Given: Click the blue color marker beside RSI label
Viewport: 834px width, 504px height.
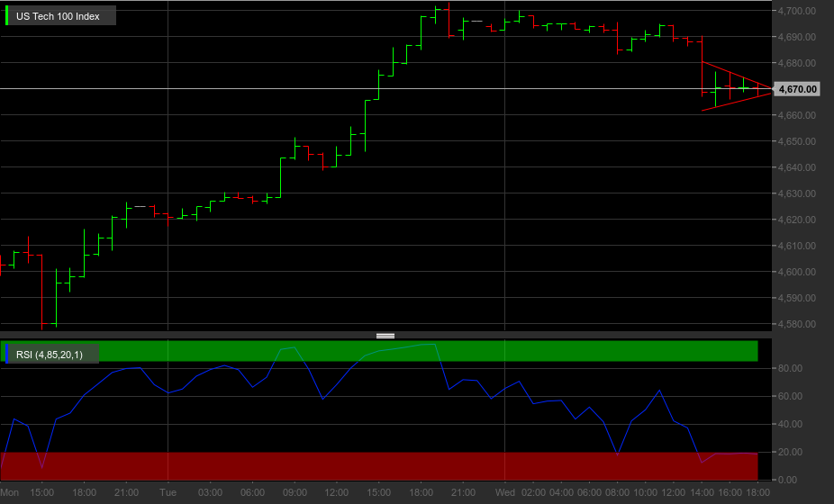Looking at the screenshot, I should [x=7, y=354].
